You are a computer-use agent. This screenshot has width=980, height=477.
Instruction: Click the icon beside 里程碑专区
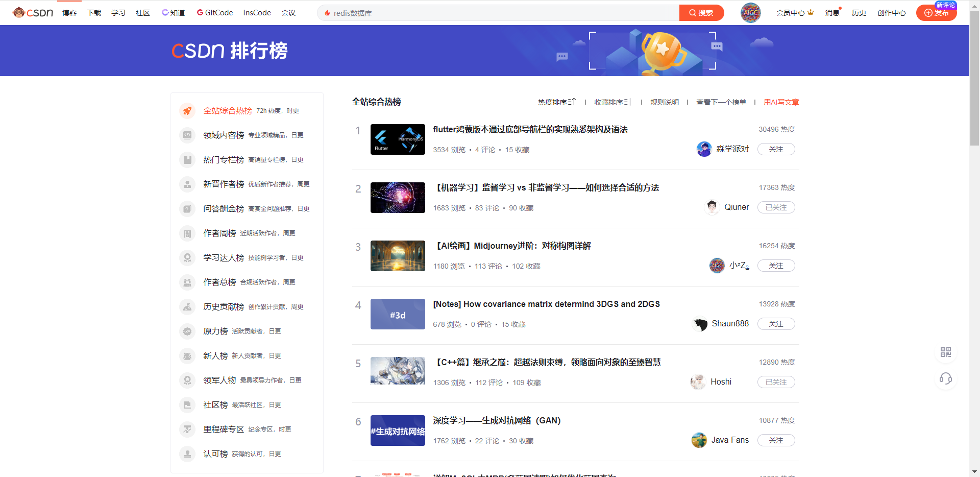pos(187,429)
